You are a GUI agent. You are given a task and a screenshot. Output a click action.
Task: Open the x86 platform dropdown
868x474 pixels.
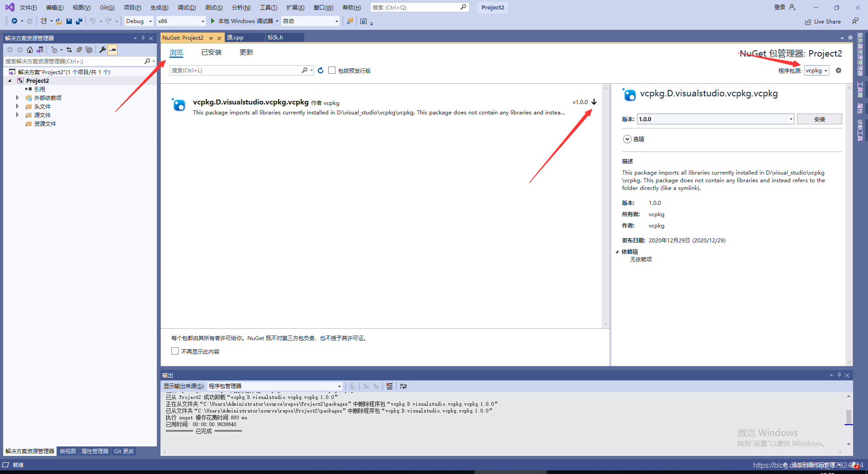click(181, 21)
